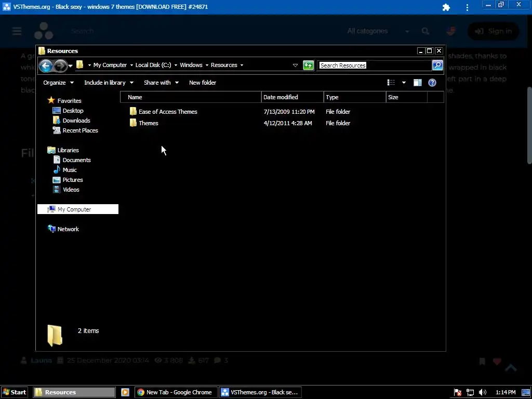Click the network tray icon

tap(470, 393)
